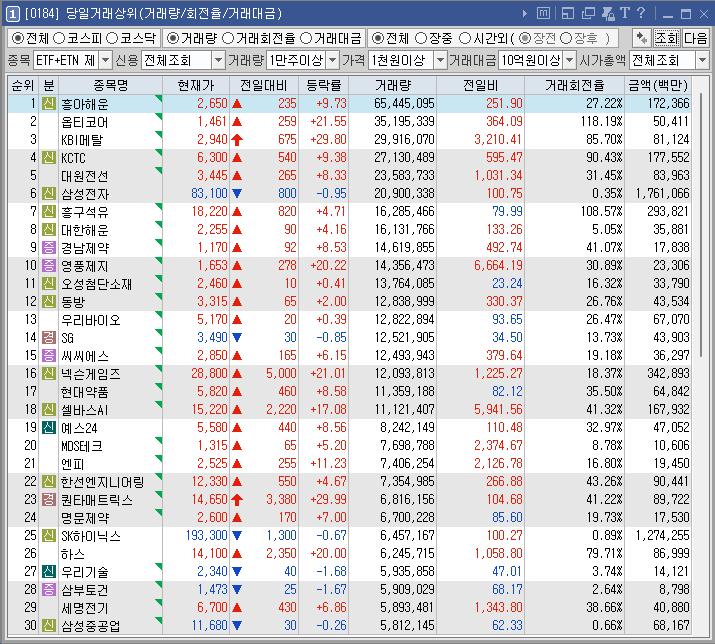Click the 증 badge in the 씨씨에스 row
This screenshot has height=644, width=715.
pos(49,356)
